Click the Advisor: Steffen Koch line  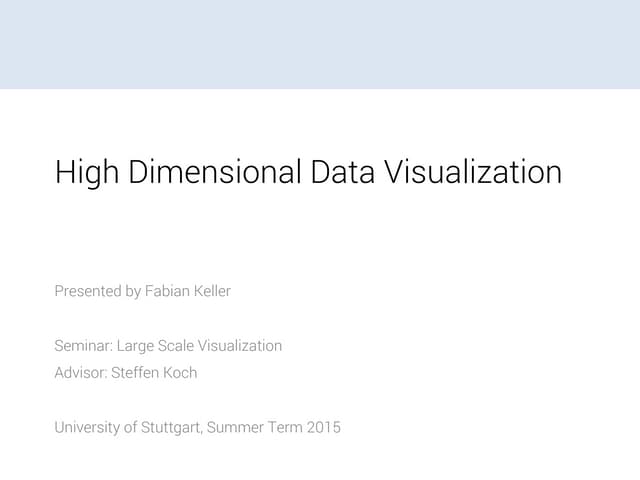click(x=125, y=373)
